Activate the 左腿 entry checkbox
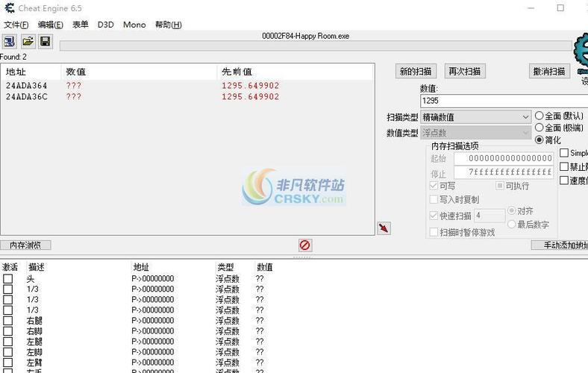588x373 pixels. point(8,342)
